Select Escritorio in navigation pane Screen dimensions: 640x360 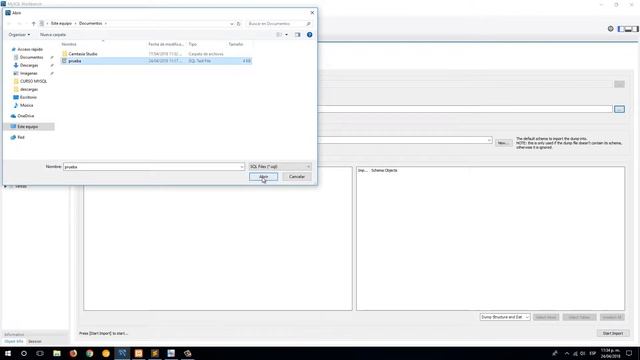click(28, 97)
